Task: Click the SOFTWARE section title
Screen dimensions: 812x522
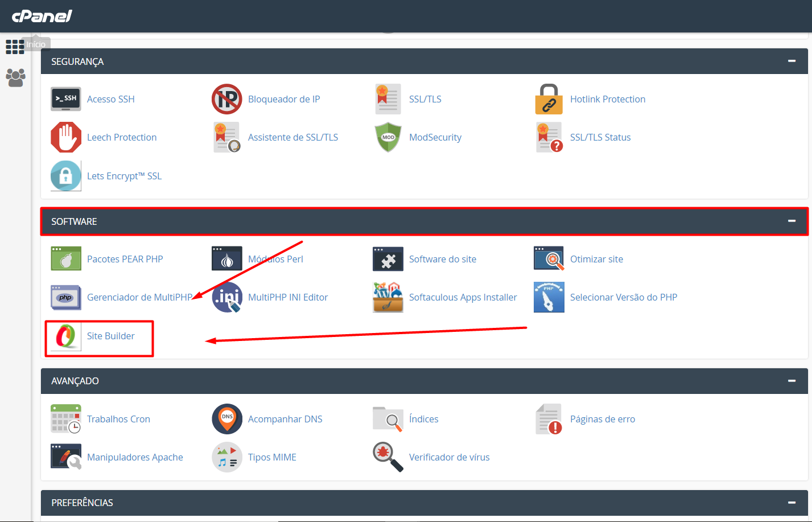Action: click(x=74, y=221)
